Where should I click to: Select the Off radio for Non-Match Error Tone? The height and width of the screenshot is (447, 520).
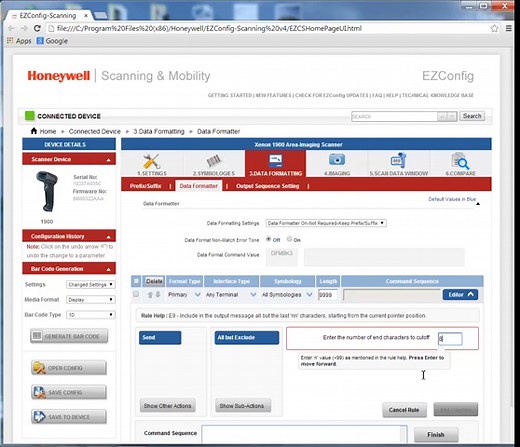coord(268,239)
